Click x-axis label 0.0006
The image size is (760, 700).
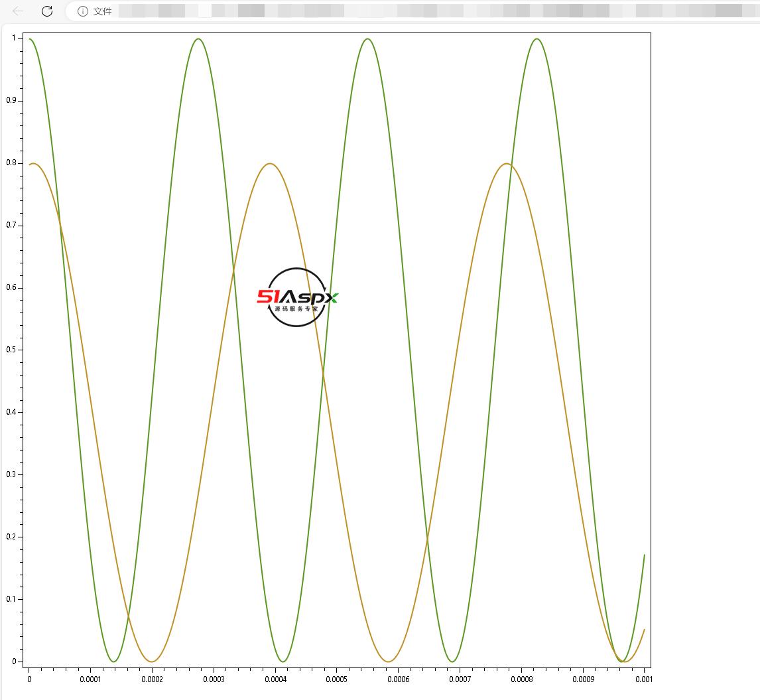399,679
